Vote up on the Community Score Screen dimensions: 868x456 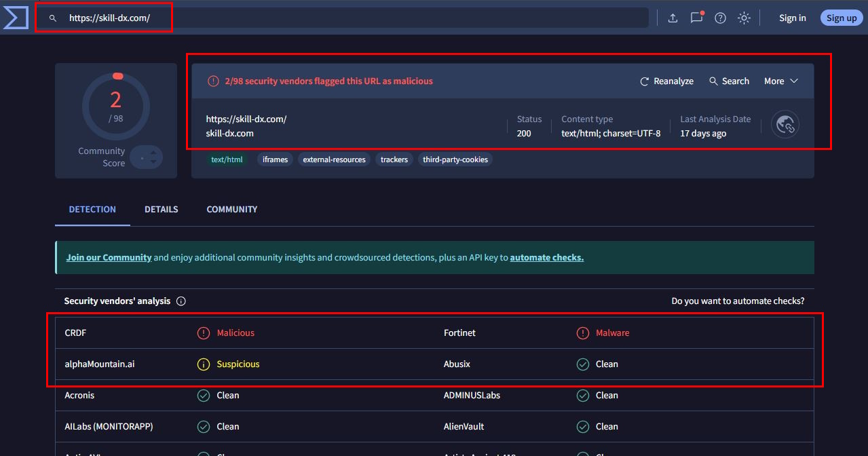click(x=153, y=153)
